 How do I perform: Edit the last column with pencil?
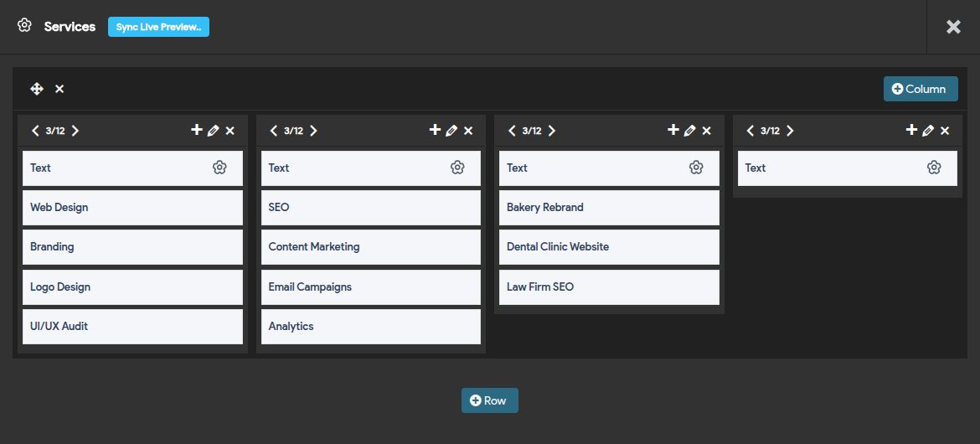point(928,131)
